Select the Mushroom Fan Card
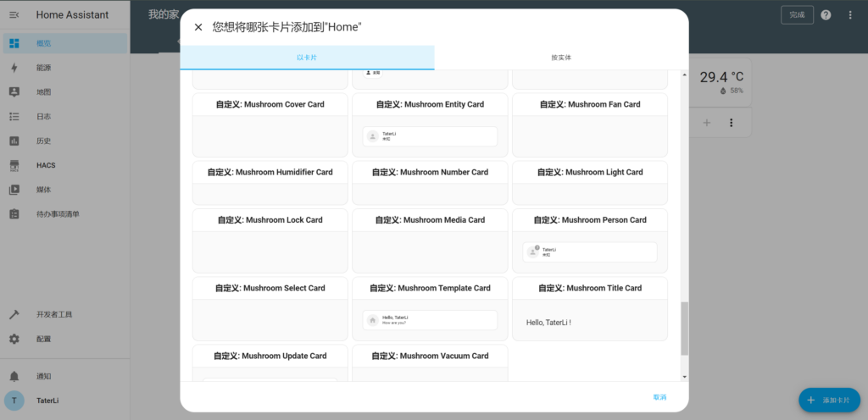This screenshot has height=420, width=868. click(x=590, y=124)
